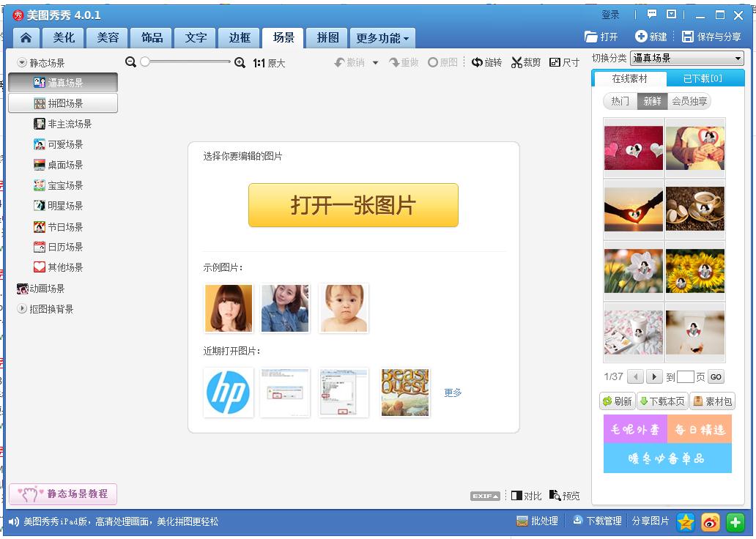
Task: Open the baby sample picture
Action: click(x=344, y=308)
